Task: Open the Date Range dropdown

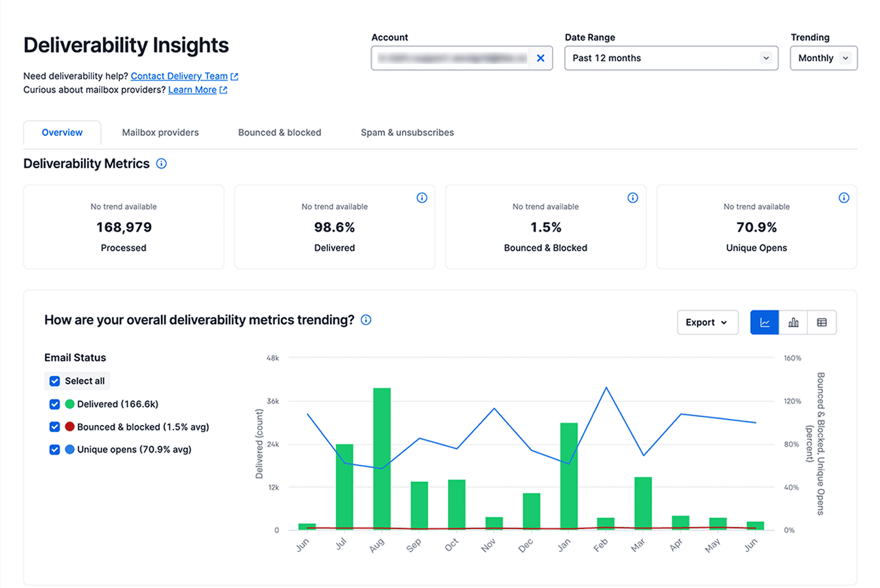Action: (670, 58)
